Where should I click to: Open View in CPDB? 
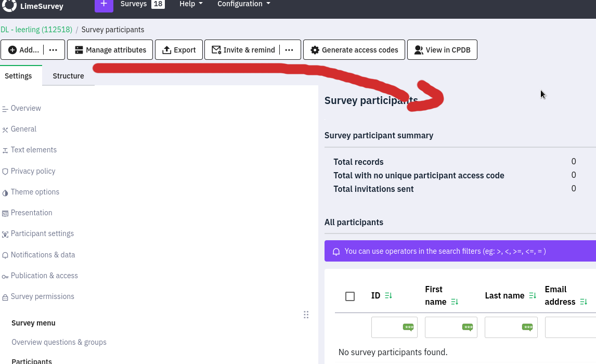(442, 50)
